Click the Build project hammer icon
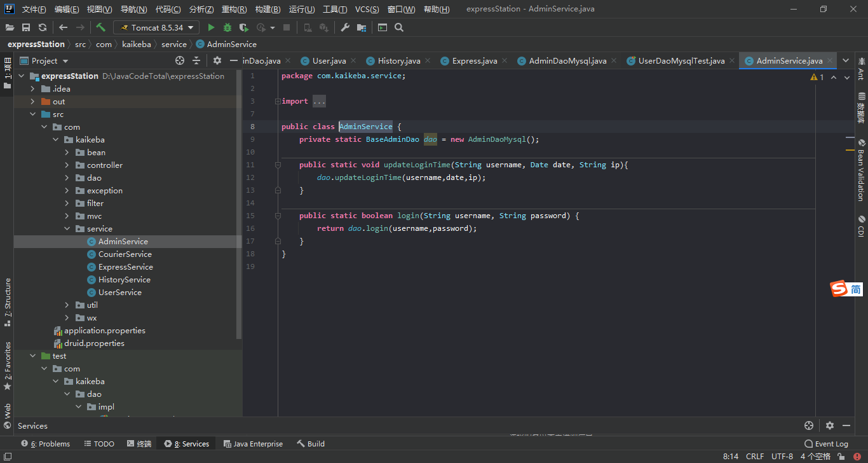868x463 pixels. 100,27
